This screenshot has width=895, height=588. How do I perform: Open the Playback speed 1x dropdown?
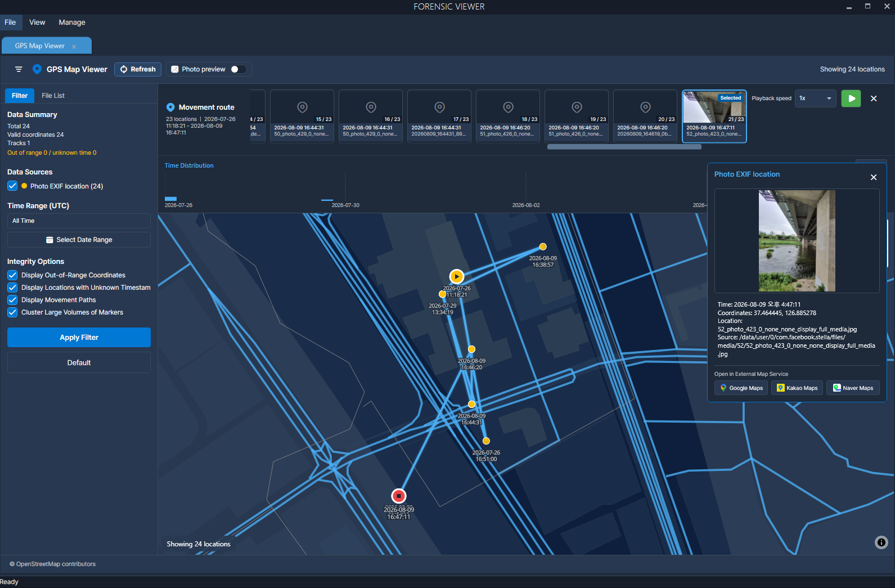(x=816, y=98)
